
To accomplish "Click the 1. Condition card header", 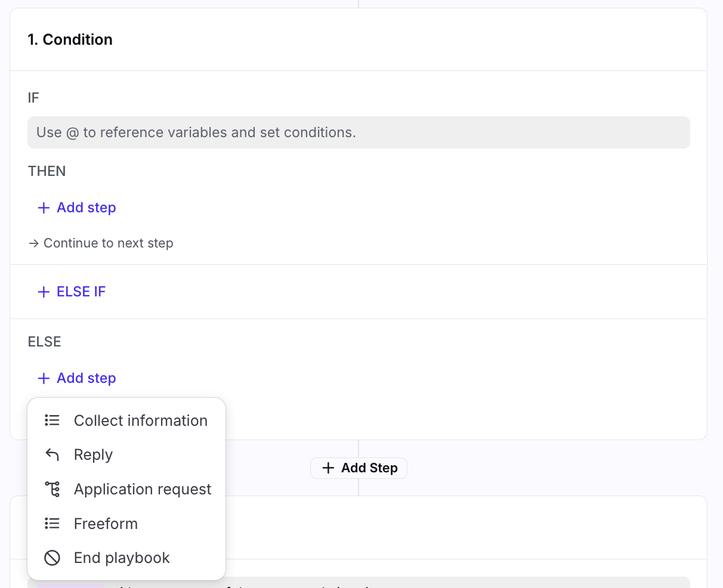I will pos(70,40).
